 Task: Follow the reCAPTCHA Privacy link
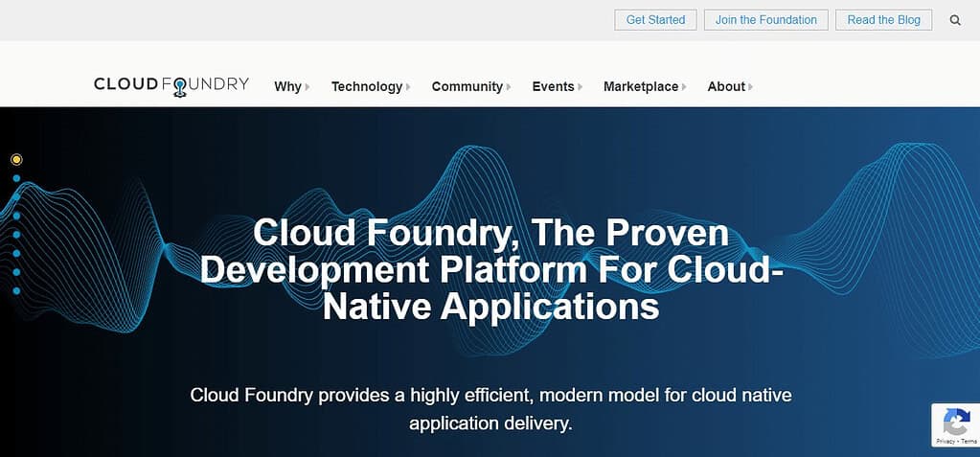click(x=945, y=442)
